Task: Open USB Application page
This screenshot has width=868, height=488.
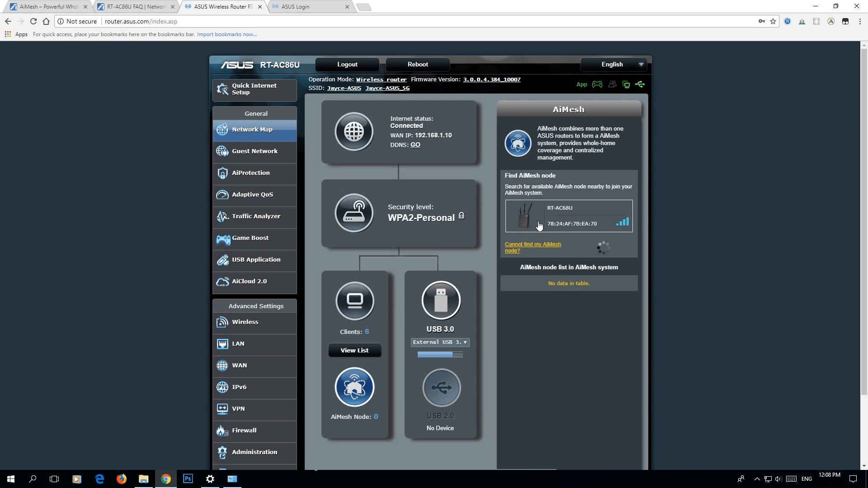Action: pos(255,260)
